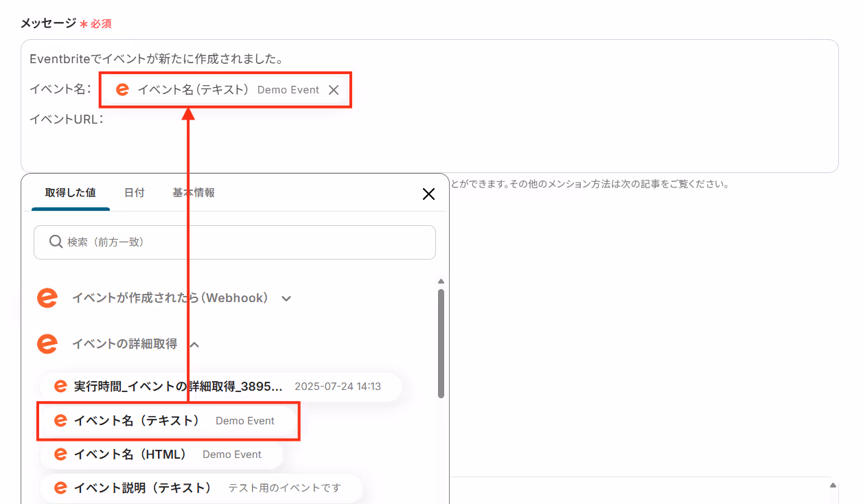Click the メッセージ field label
This screenshot has width=863, height=504.
pos(48,23)
